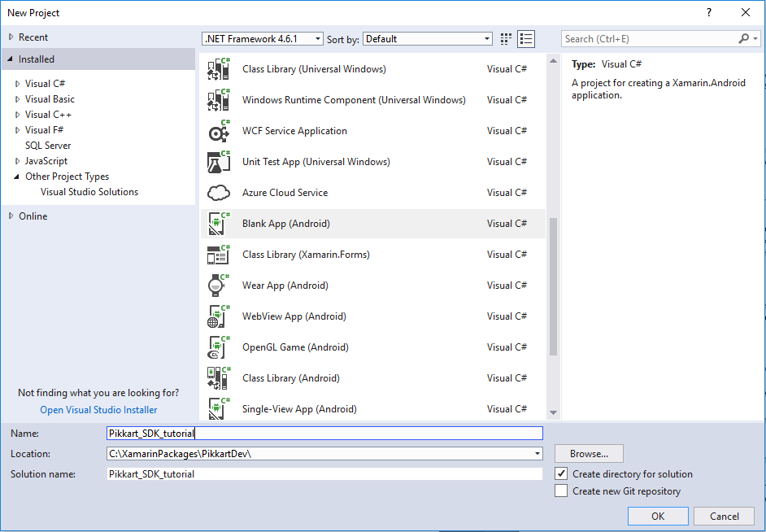Screen dimensions: 766x532
Task: Select the WebView App (Android) template name
Action: 294,316
